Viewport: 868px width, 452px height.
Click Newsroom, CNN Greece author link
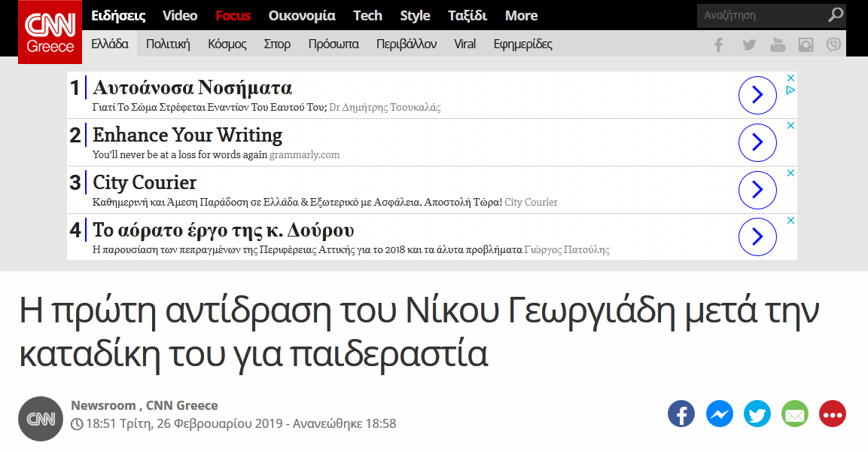click(145, 405)
